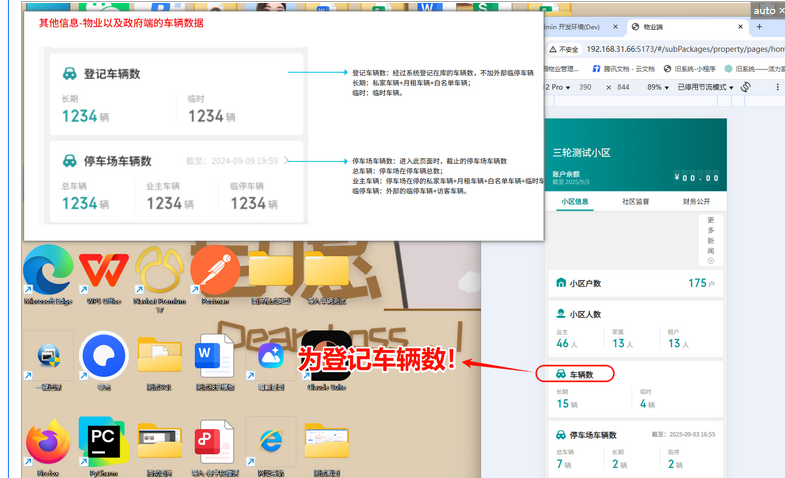Click the 停车场车辆数 heading in the document

coord(118,161)
